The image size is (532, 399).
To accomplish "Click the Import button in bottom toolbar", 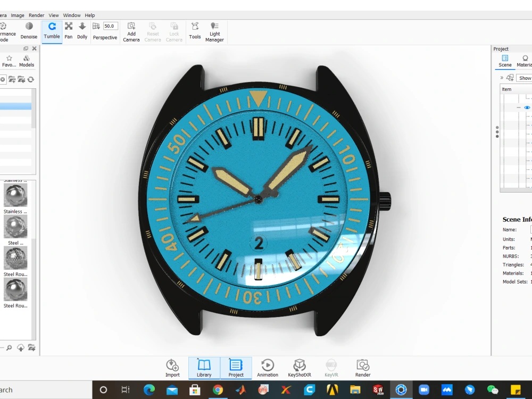I will 172,368.
